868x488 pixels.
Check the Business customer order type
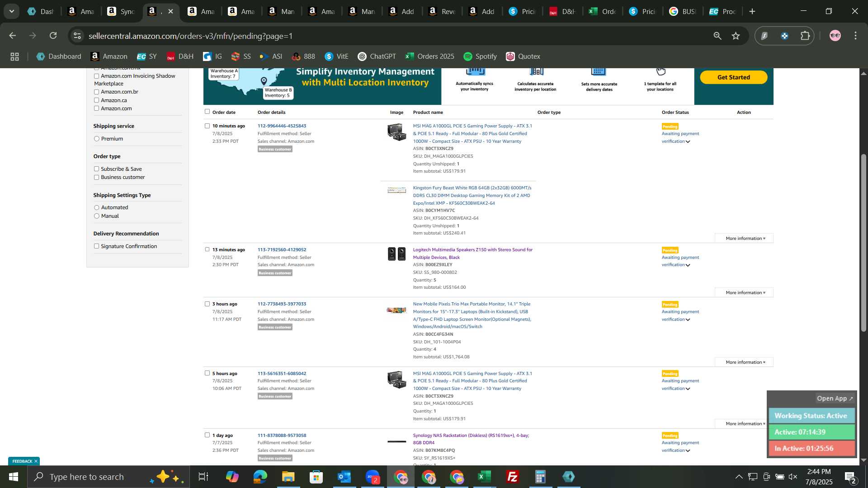pyautogui.click(x=96, y=177)
